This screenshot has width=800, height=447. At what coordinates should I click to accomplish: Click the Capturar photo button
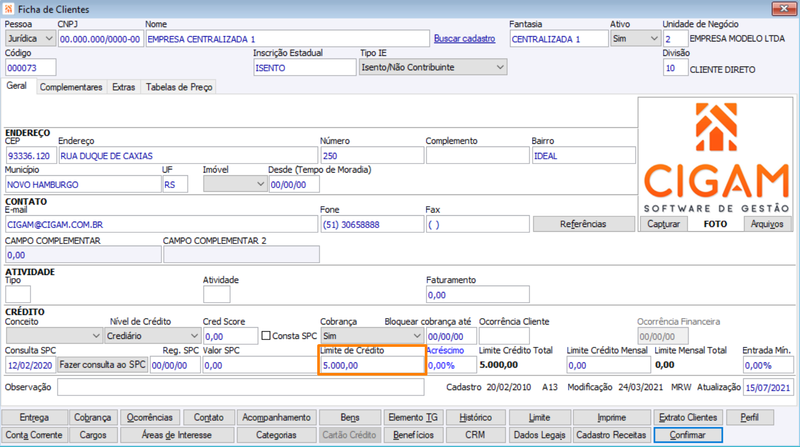pos(663,224)
